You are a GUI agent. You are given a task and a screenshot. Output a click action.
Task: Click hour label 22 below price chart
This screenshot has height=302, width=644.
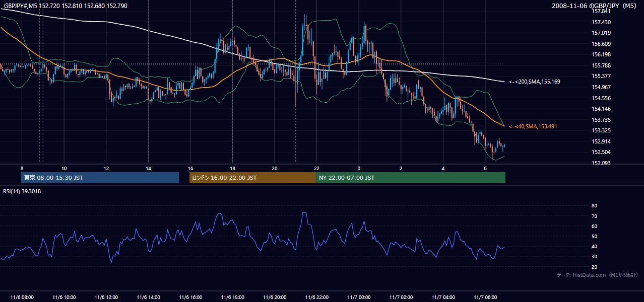pyautogui.click(x=316, y=168)
